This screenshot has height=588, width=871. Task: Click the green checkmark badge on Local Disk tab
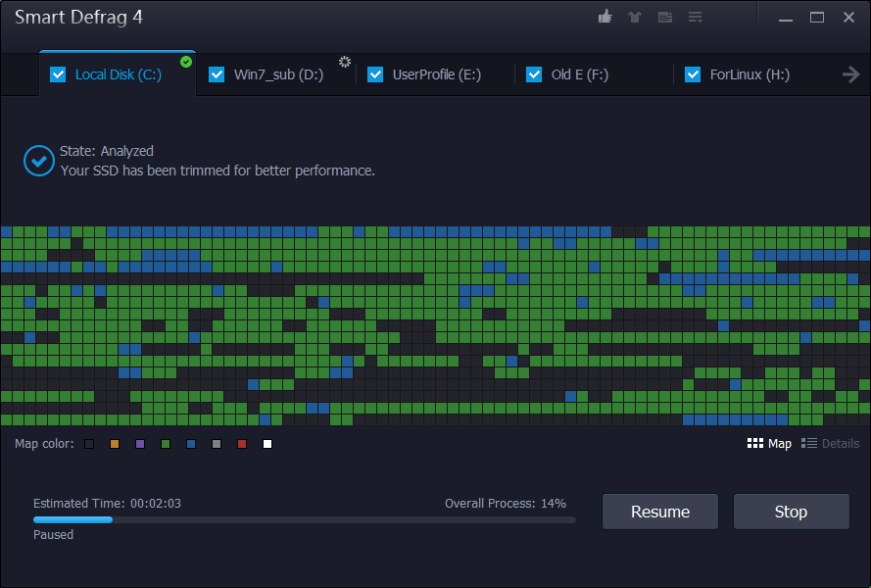(186, 62)
